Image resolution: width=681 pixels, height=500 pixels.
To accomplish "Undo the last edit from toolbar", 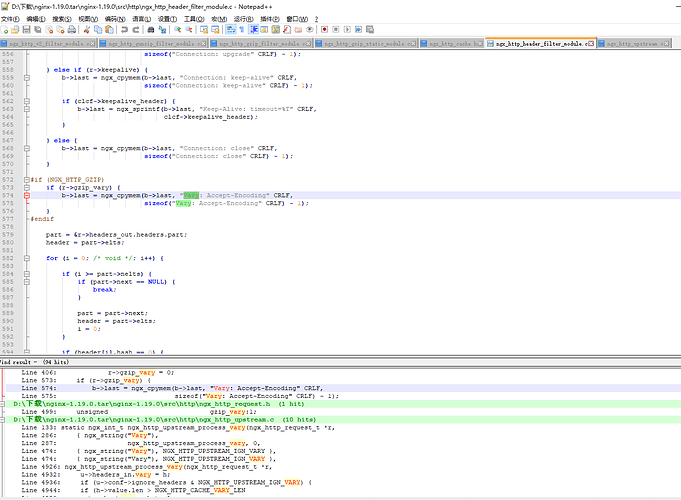I will coord(125,30).
